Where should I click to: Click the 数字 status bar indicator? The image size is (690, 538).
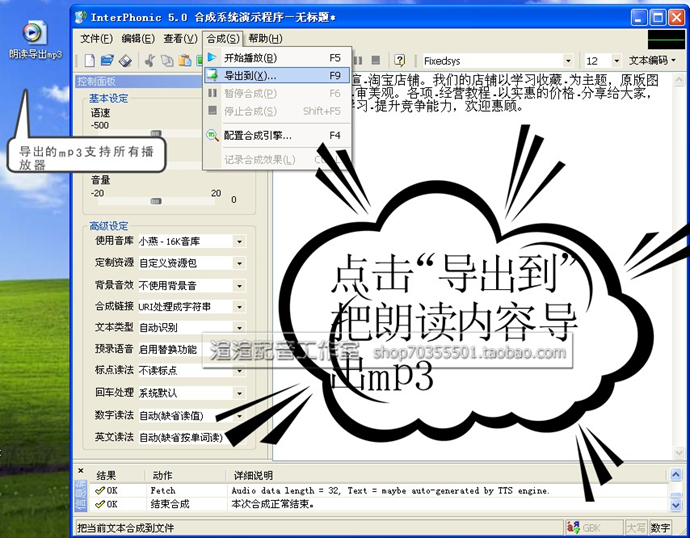tap(660, 527)
